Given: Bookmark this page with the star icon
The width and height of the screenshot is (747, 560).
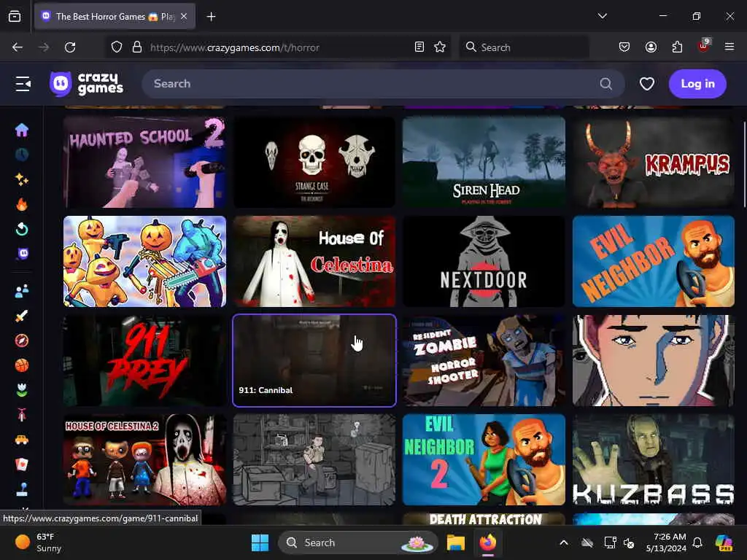Looking at the screenshot, I should click(x=440, y=47).
